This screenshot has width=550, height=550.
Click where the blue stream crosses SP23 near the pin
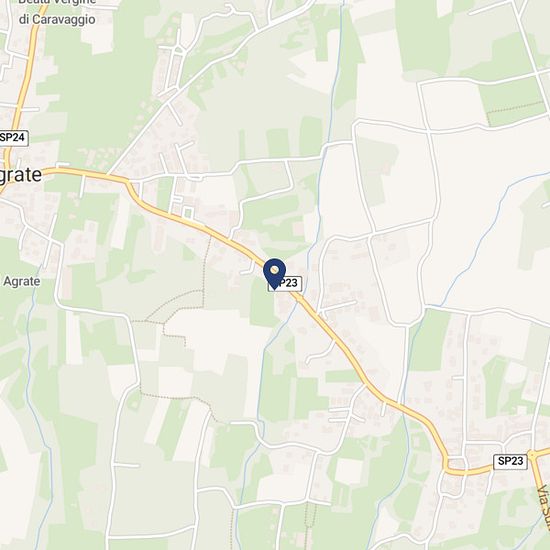298,301
